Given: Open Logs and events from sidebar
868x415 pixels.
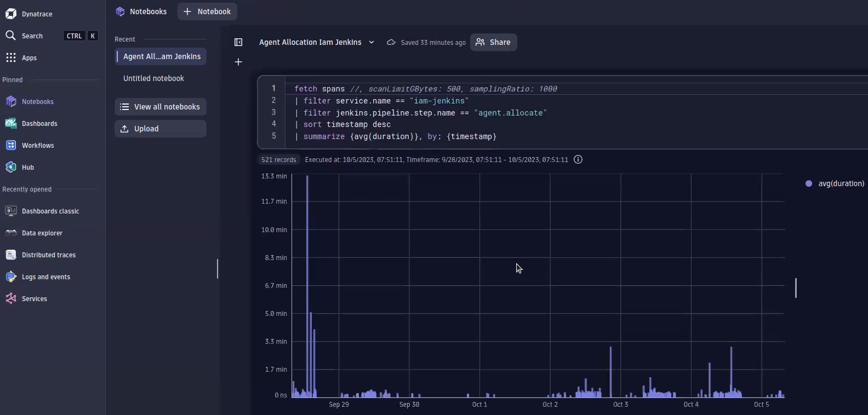Looking at the screenshot, I should 46,277.
